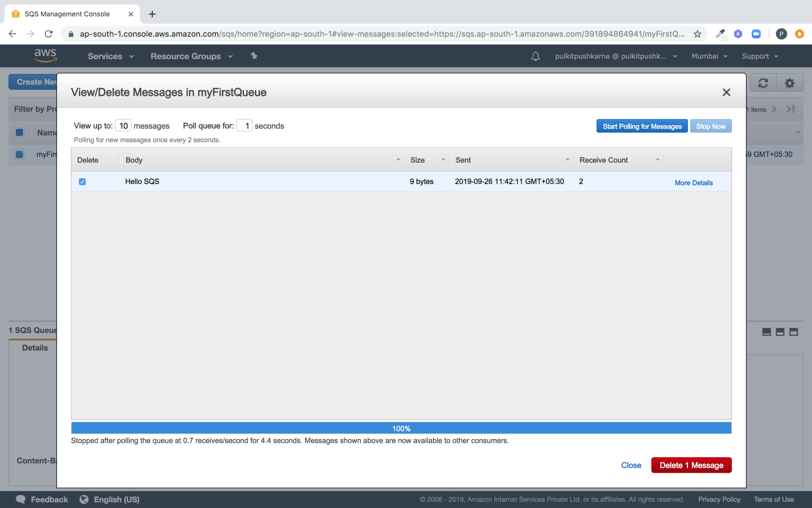Viewport: 812px width, 508px height.
Task: Toggle the myFirstQueue row checkbox
Action: pyautogui.click(x=20, y=154)
